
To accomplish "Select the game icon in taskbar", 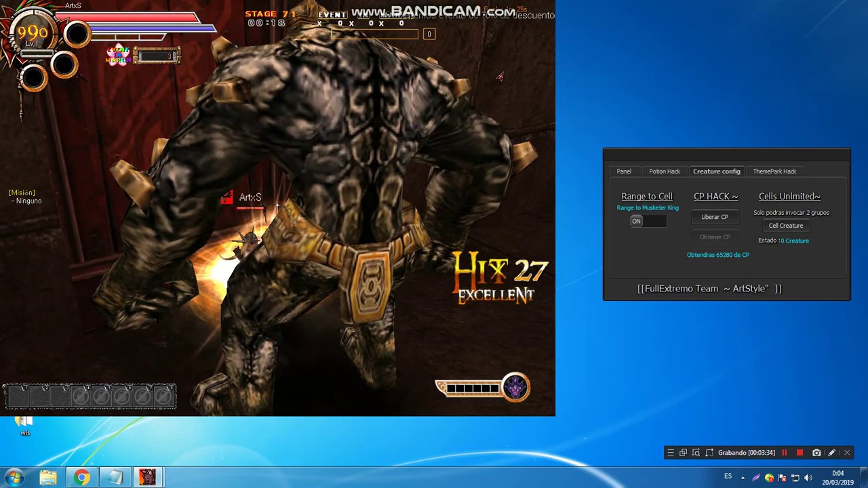I will 148,477.
